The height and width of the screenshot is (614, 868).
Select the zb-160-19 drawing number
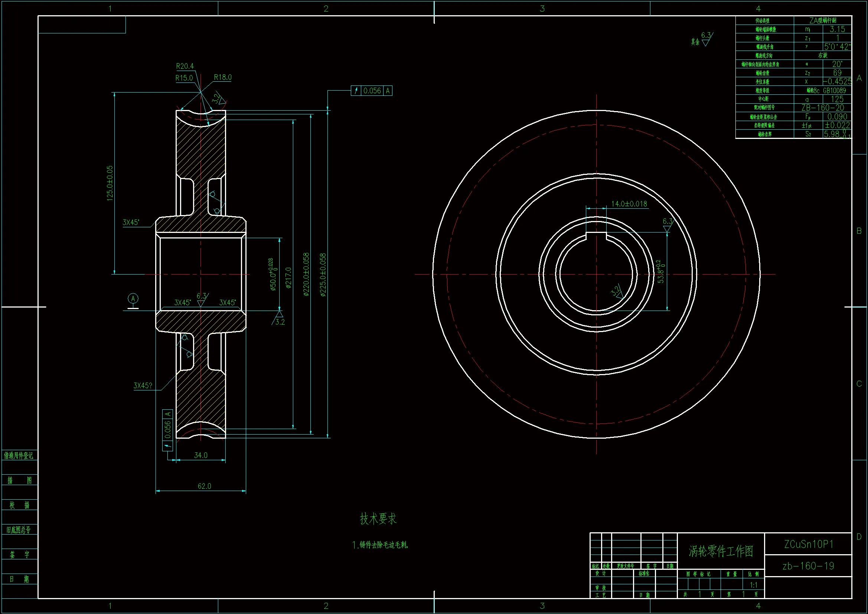[x=808, y=566]
